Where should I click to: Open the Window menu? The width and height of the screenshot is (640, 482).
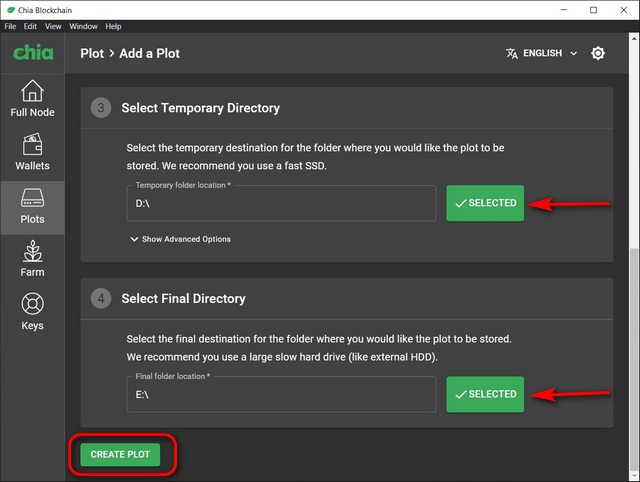click(x=83, y=26)
